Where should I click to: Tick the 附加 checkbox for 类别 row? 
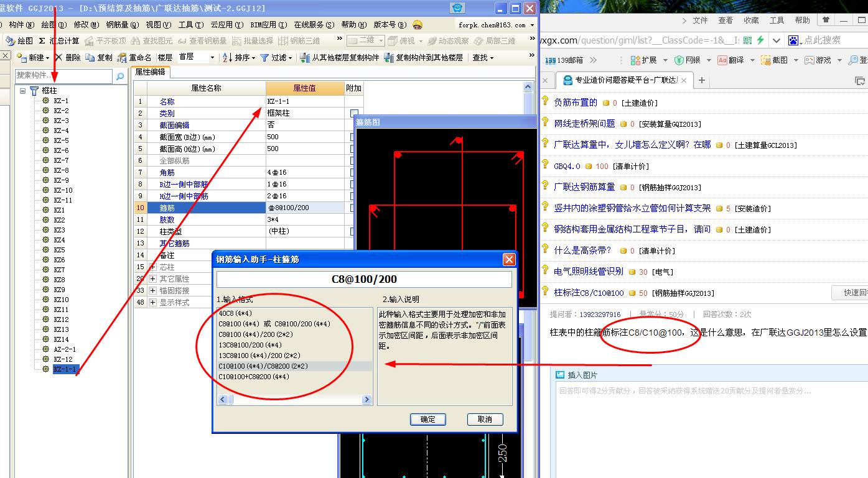click(x=354, y=113)
